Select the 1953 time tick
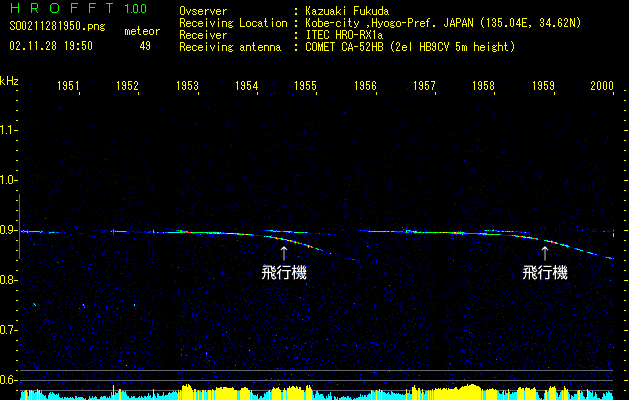629x400 pixels. point(187,87)
